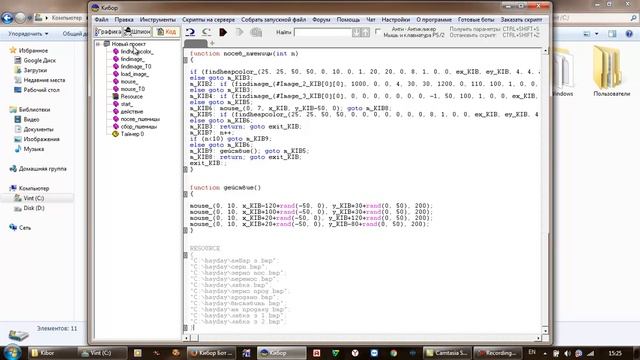
Task: Click the Форум menu item
Action: tap(321, 20)
